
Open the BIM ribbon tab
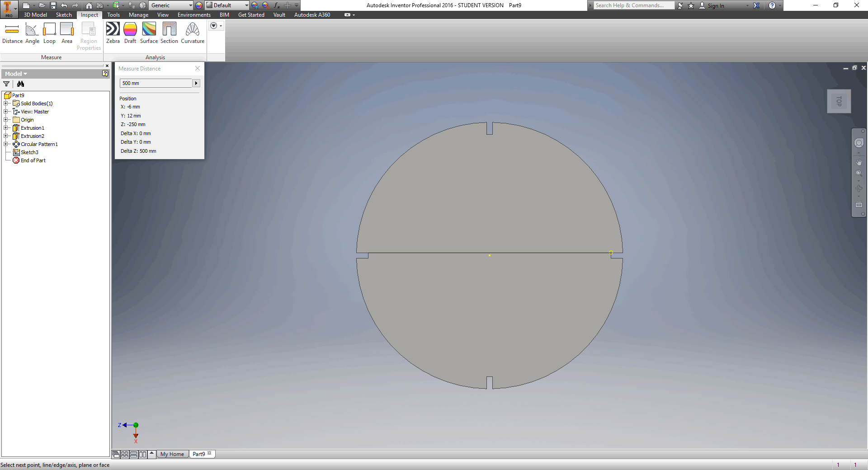(x=224, y=15)
